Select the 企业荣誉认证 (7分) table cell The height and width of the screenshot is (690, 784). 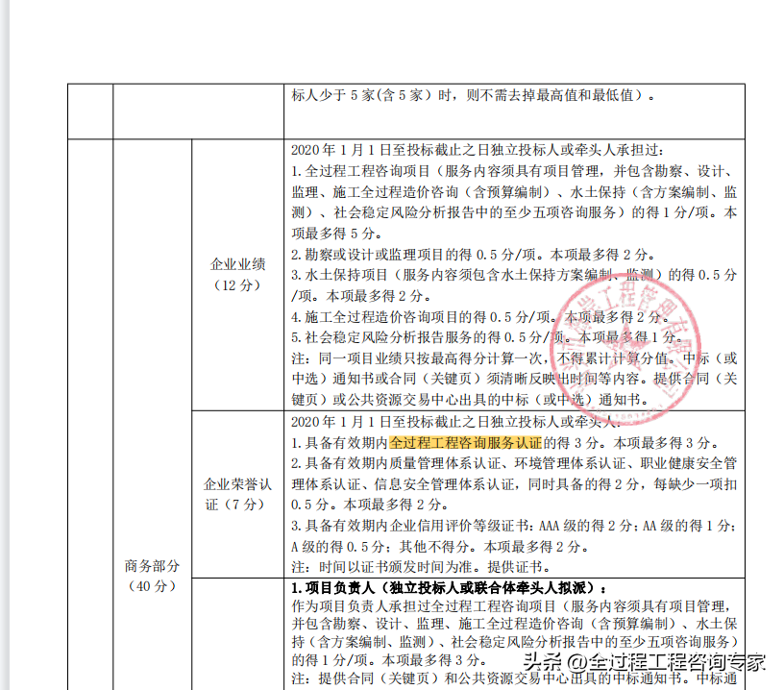(x=237, y=494)
